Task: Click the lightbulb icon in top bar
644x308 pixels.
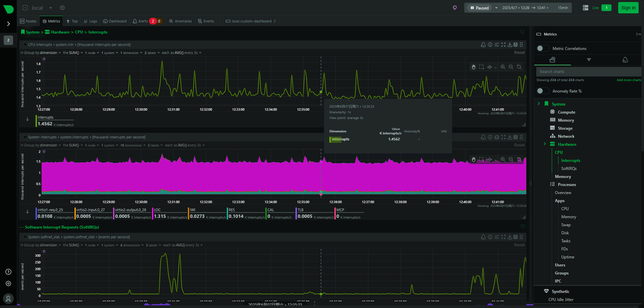Action: pyautogui.click(x=455, y=8)
